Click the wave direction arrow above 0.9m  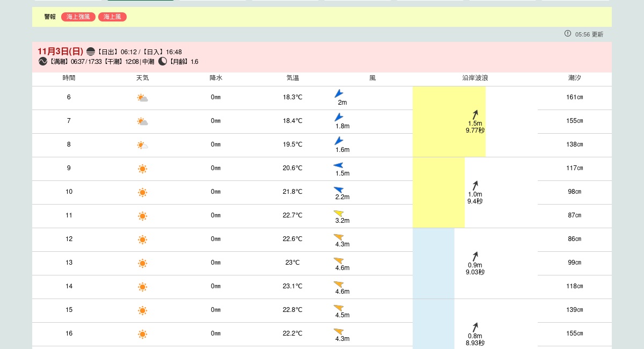pos(475,256)
